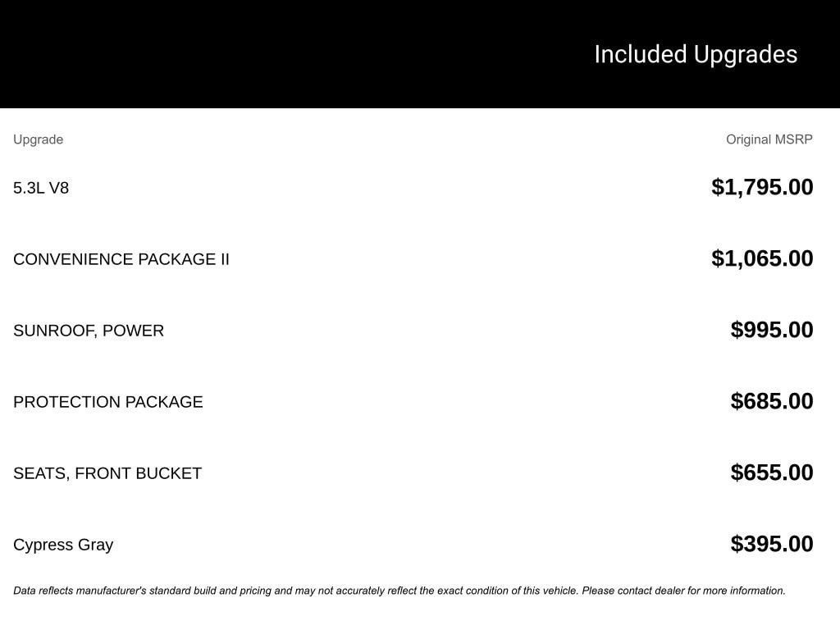
Task: Select the 'CONVENIENCE PACKAGE II' upgrade
Action: [x=121, y=259]
